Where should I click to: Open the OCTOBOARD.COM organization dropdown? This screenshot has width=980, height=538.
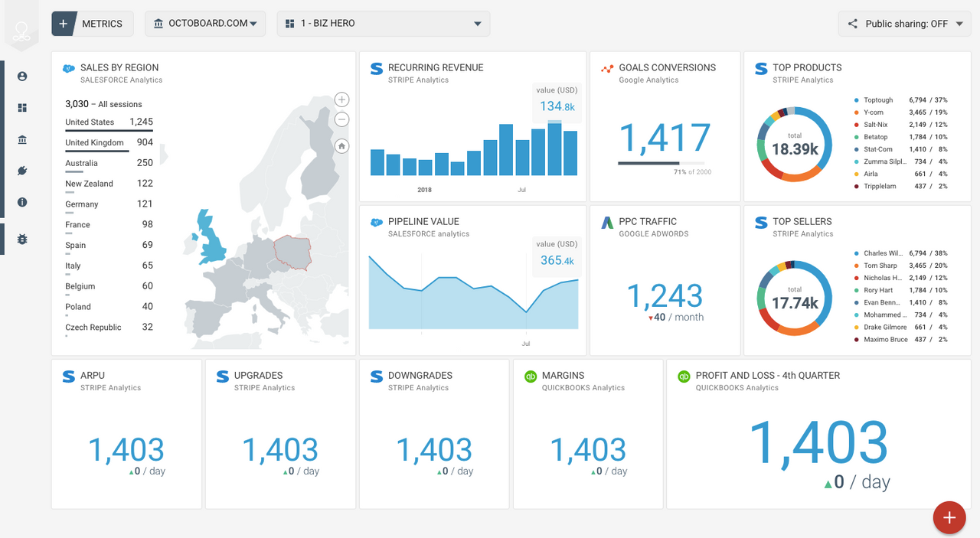pos(205,24)
